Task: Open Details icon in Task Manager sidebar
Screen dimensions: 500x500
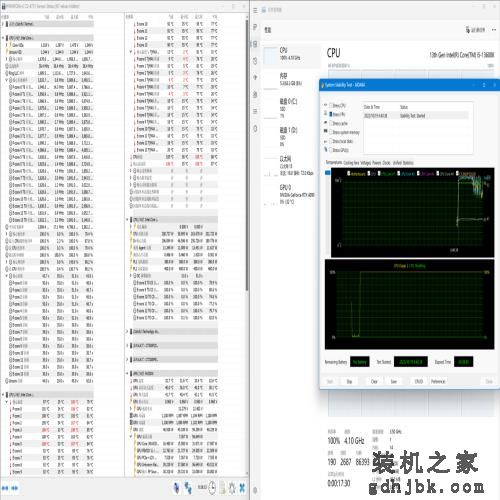Action: 255,111
